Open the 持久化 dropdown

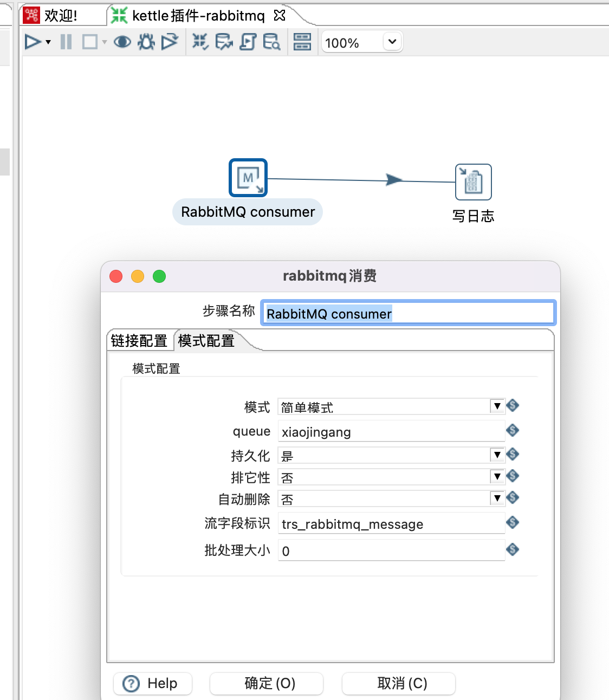497,455
